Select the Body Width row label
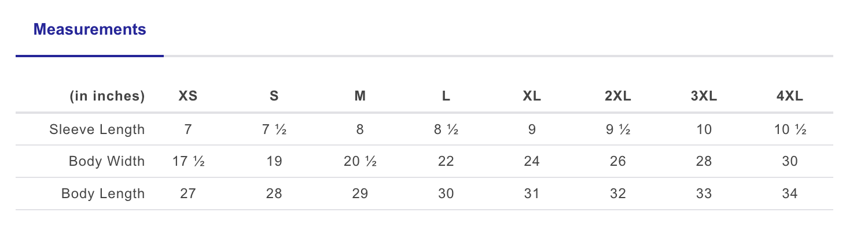Viewport: 868px width, 238px height. click(x=106, y=161)
